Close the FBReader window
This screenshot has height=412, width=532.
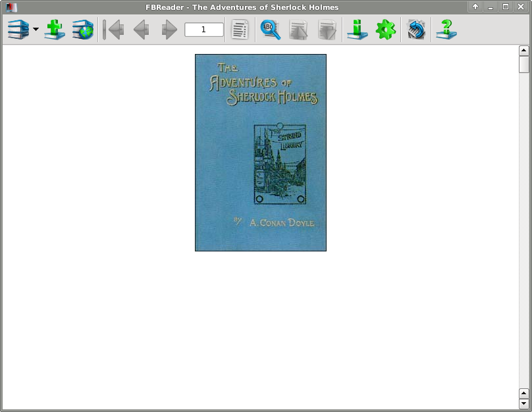pos(521,7)
